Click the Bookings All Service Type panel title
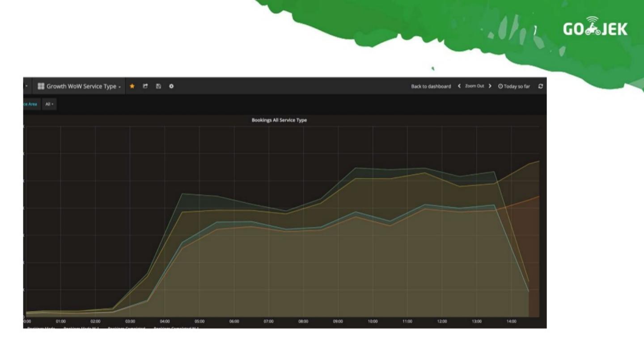Viewport: 644px width, 362px height. tap(279, 120)
